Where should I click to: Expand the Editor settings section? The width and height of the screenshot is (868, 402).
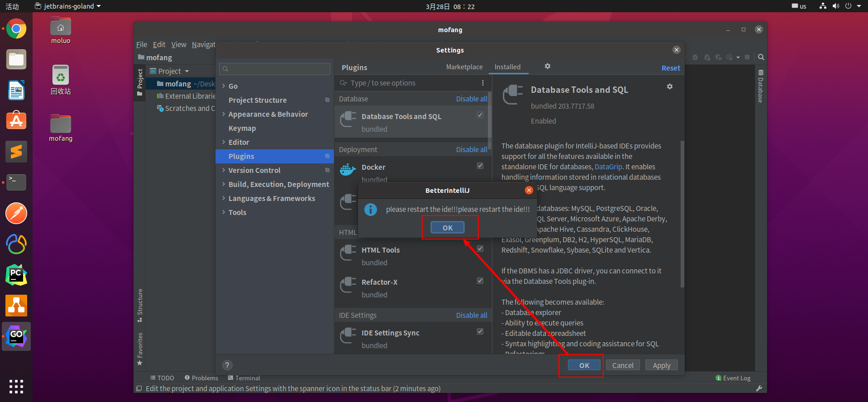coord(224,142)
